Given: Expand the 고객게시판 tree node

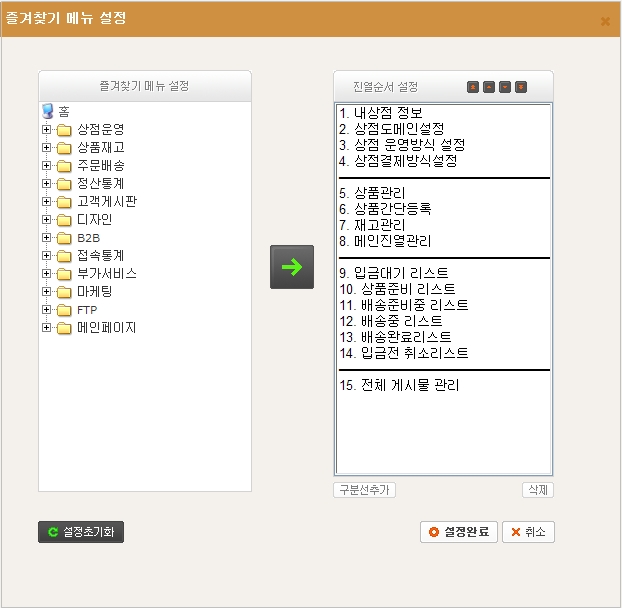Looking at the screenshot, I should (46, 202).
